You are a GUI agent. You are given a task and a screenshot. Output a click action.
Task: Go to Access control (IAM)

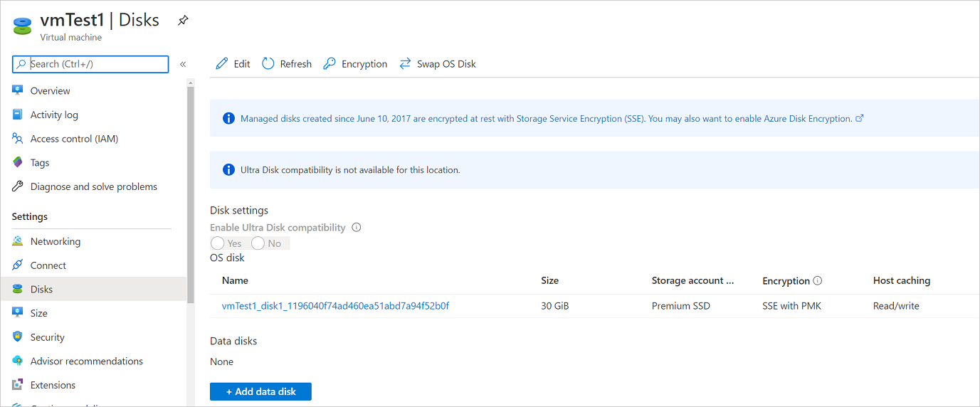pos(74,139)
